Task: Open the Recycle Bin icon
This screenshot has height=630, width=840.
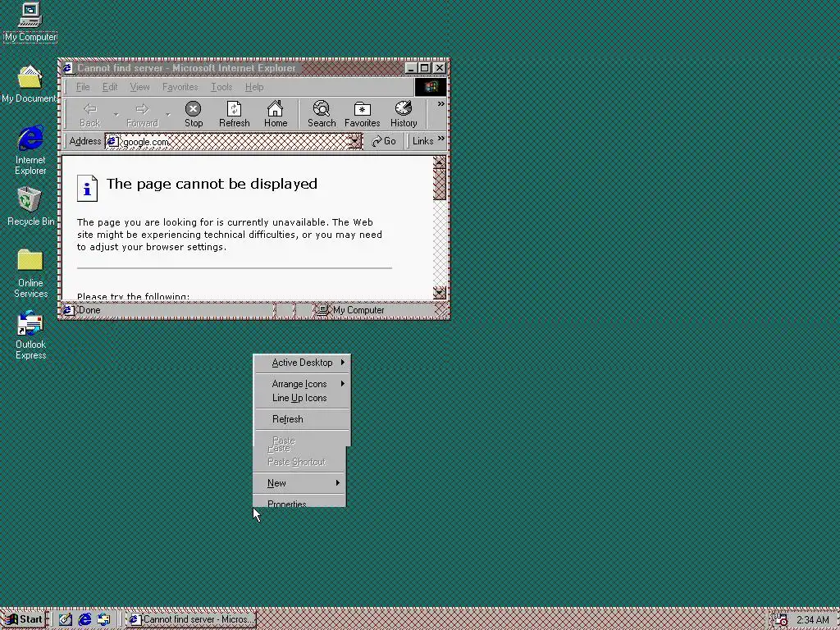Action: click(x=30, y=206)
